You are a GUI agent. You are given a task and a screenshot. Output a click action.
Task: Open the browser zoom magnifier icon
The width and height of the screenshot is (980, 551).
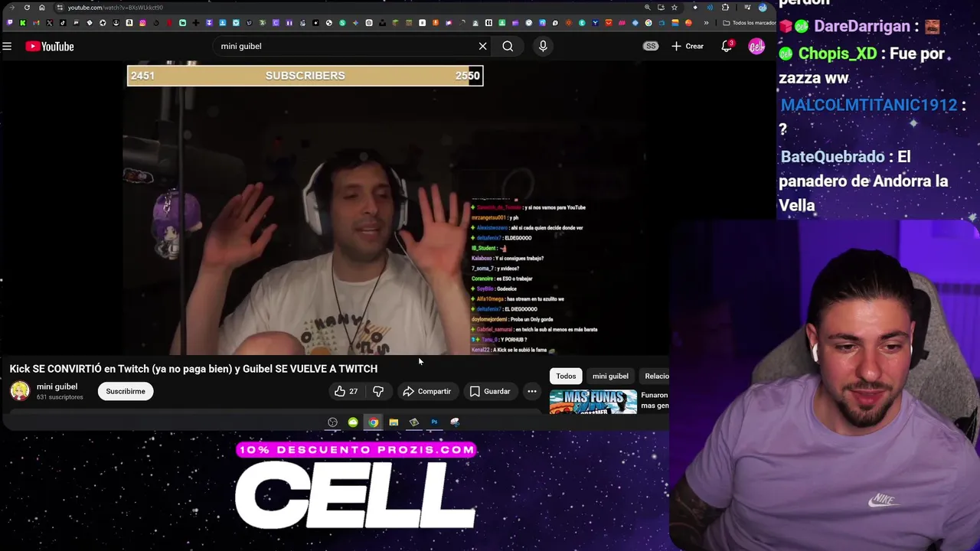[648, 8]
